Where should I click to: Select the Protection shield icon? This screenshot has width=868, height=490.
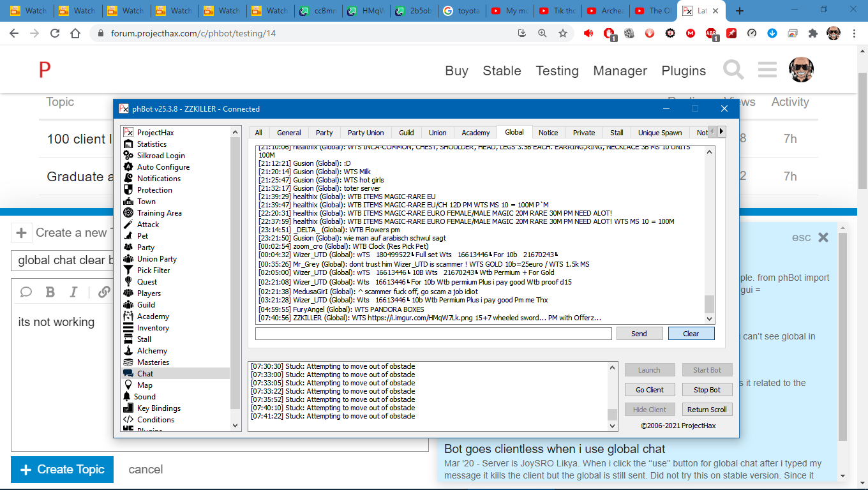point(128,190)
